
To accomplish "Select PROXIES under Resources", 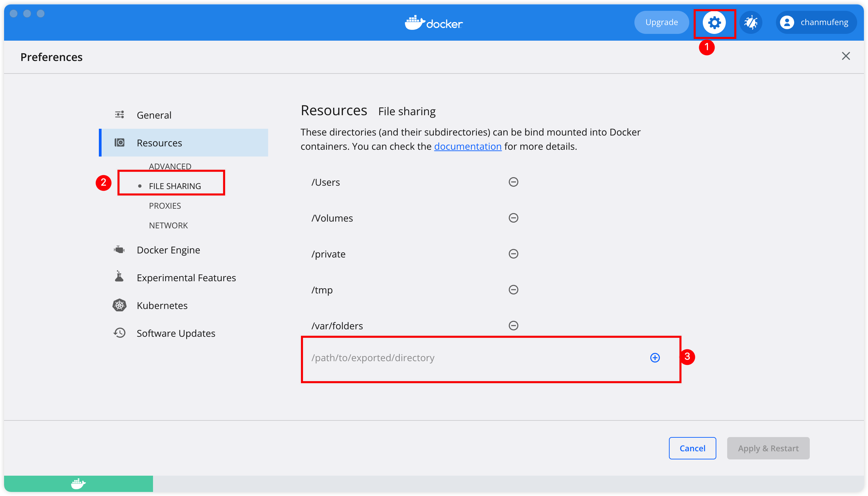I will 165,205.
